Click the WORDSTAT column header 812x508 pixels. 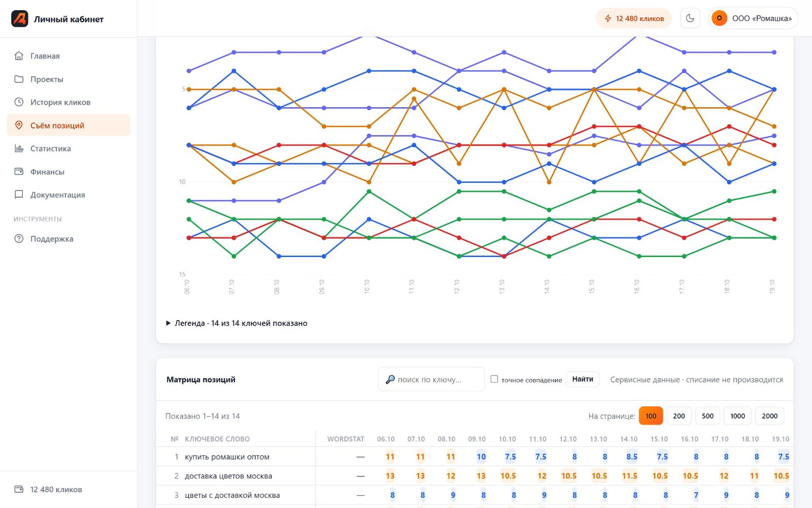tap(346, 439)
